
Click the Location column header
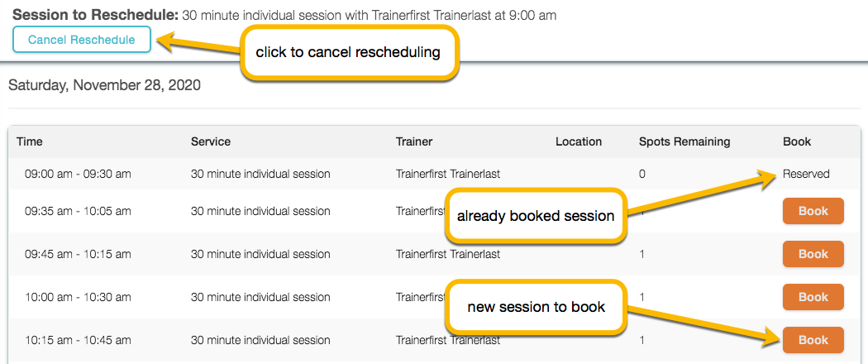point(579,141)
